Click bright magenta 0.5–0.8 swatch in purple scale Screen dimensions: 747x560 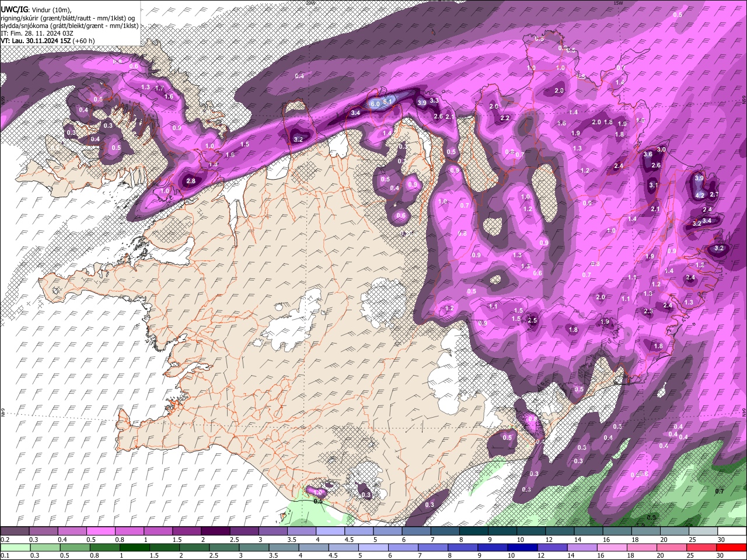[x=100, y=531]
